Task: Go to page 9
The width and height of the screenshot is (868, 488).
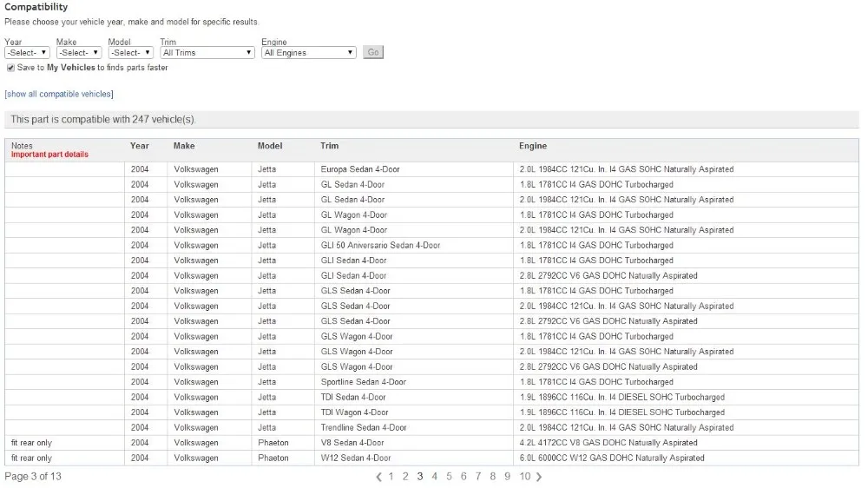Action: 507,477
